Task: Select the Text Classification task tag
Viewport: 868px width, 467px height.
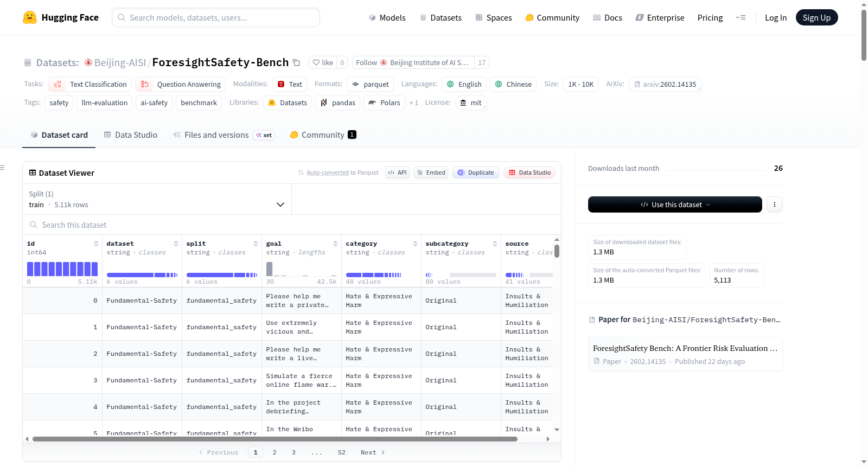Action: [90, 84]
